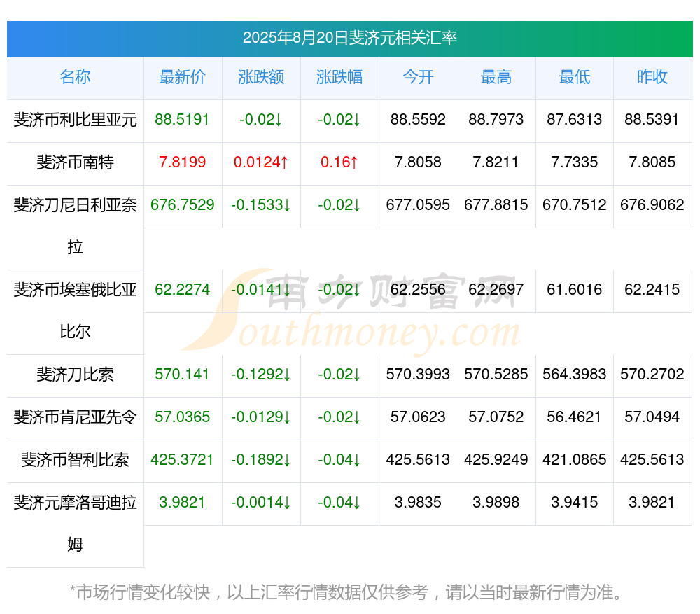The height and width of the screenshot is (614, 700).
Task: Click previous close 57.0494
Action: (652, 417)
